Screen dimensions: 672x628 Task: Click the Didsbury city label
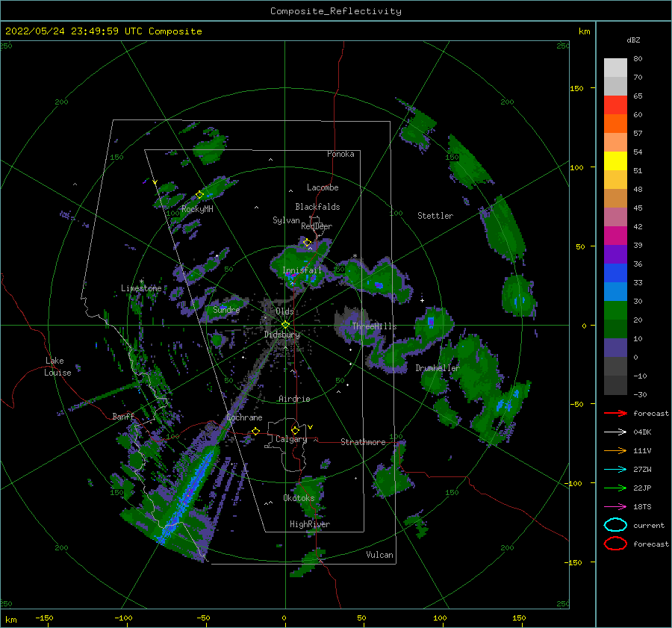(x=282, y=335)
